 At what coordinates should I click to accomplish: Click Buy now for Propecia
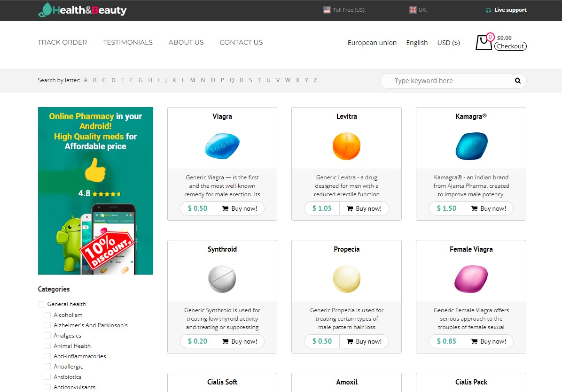coord(364,341)
